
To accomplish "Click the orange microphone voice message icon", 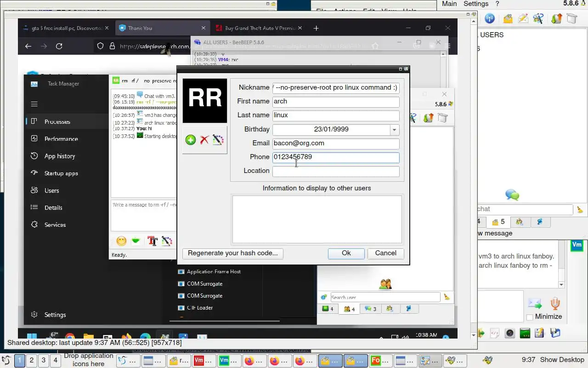I will [555, 303].
